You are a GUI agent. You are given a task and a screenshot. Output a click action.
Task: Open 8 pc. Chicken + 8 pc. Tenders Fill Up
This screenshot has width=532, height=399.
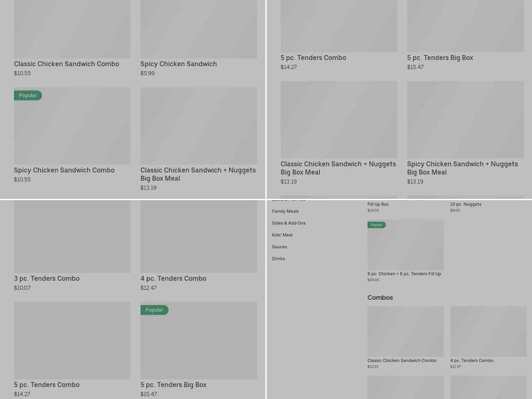tap(404, 274)
